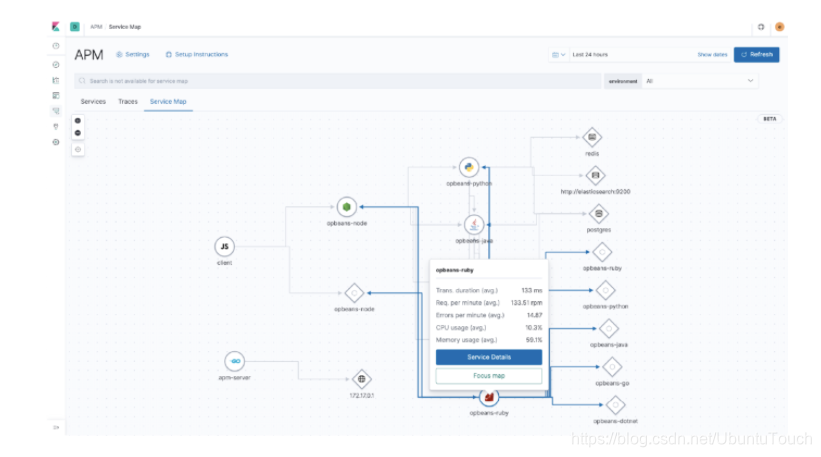Image resolution: width=821 pixels, height=457 pixels.
Task: Switch to the Traces tab
Action: (x=128, y=102)
